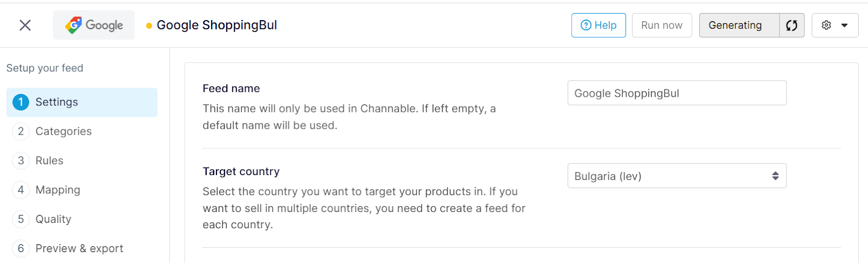Image resolution: width=868 pixels, height=263 pixels.
Task: Edit the Feed name input field
Action: tap(676, 93)
